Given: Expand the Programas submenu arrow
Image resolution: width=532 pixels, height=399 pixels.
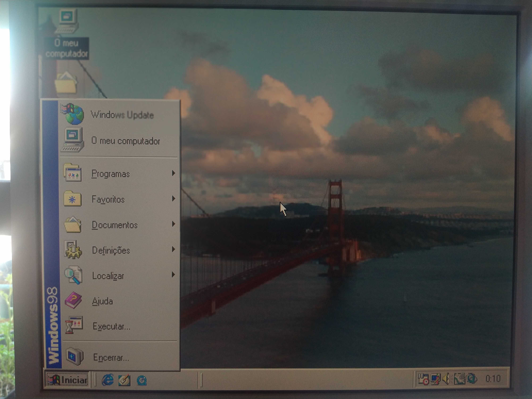Looking at the screenshot, I should [x=173, y=173].
